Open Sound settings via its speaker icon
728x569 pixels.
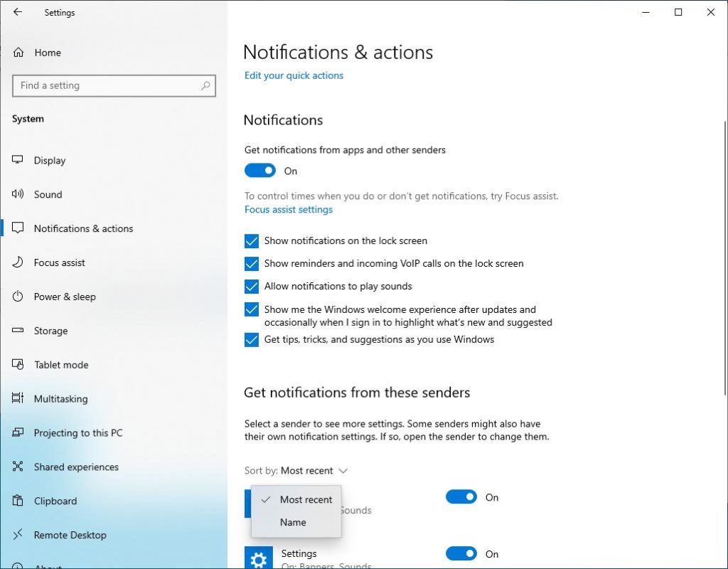[17, 194]
